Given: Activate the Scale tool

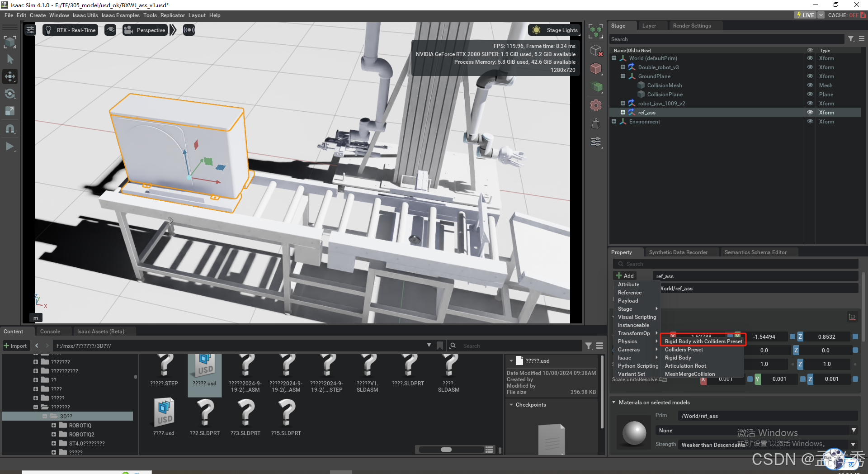Looking at the screenshot, I should pos(10,111).
